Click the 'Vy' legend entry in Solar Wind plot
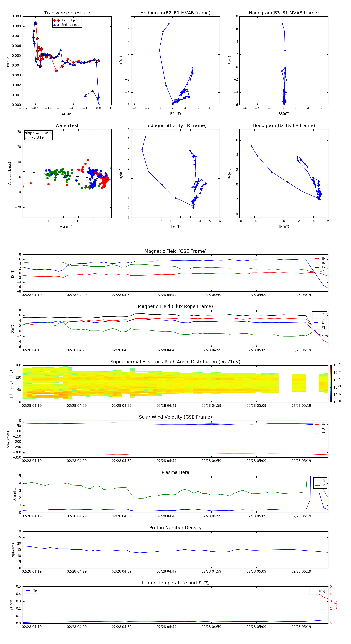Screen dimensions: 351x644 click(320, 429)
